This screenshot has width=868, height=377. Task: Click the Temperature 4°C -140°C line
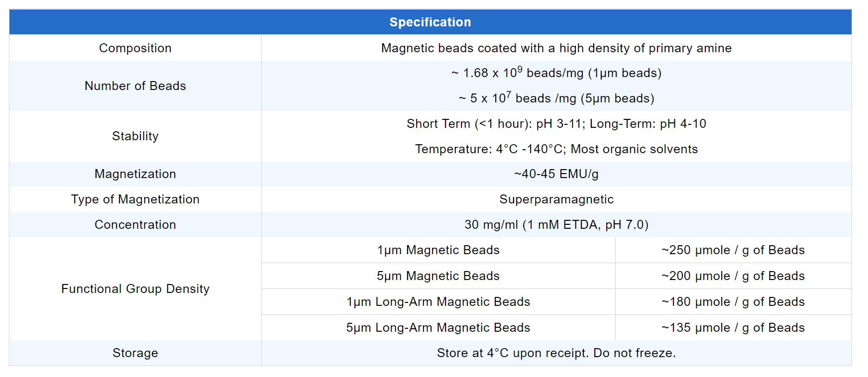click(556, 149)
